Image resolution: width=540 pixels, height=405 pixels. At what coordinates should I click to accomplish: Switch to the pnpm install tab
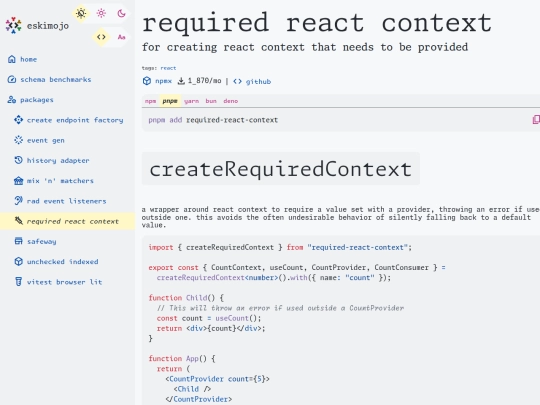coord(170,101)
